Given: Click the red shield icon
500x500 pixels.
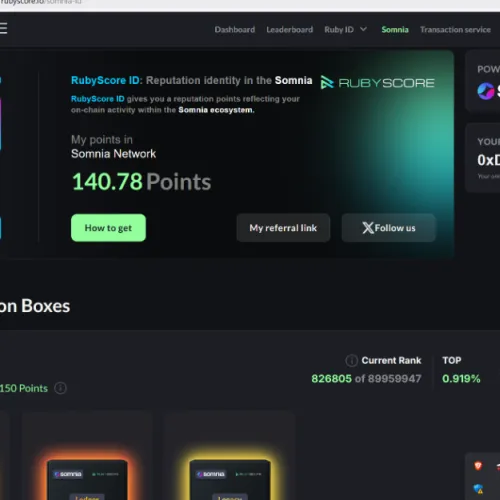Looking at the screenshot, I should (x=478, y=466).
